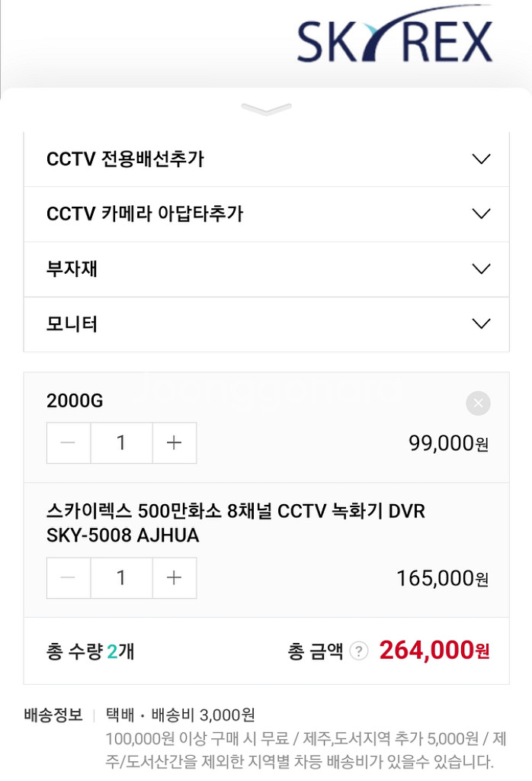Remove the 2000G item
532x781 pixels.
coord(478,403)
